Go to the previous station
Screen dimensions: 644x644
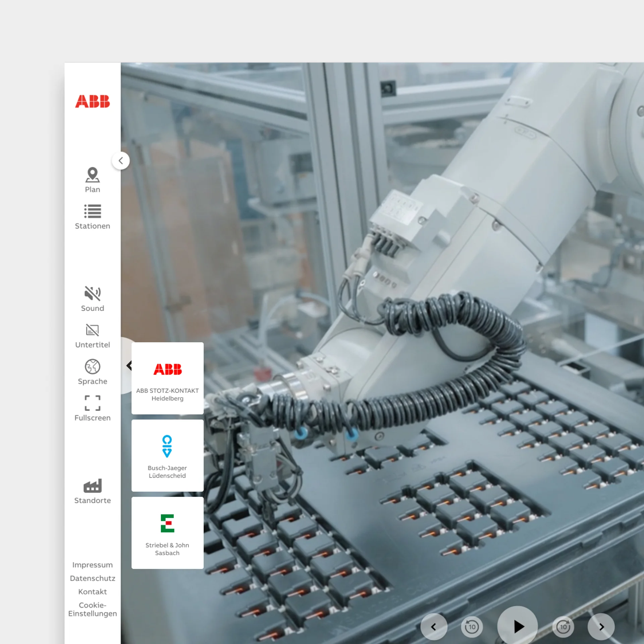click(434, 627)
